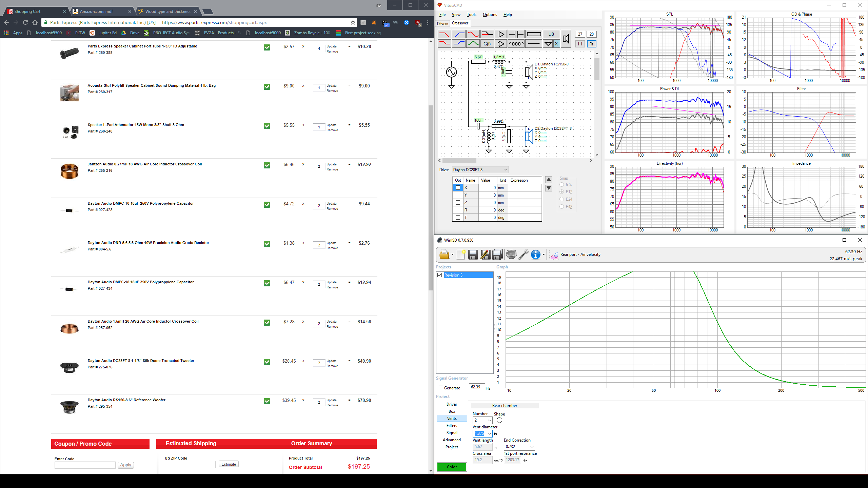The height and width of the screenshot is (488, 868).
Task: Open the Options menu in VituixCAD
Action: pyautogui.click(x=490, y=15)
